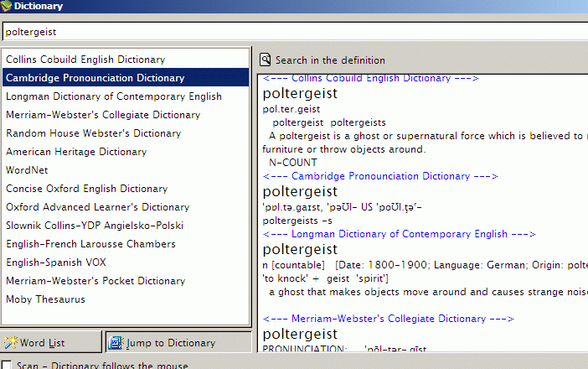The width and height of the screenshot is (588, 369).
Task: Enable the Scan dictionary follows mouse checkbox
Action: [7, 365]
